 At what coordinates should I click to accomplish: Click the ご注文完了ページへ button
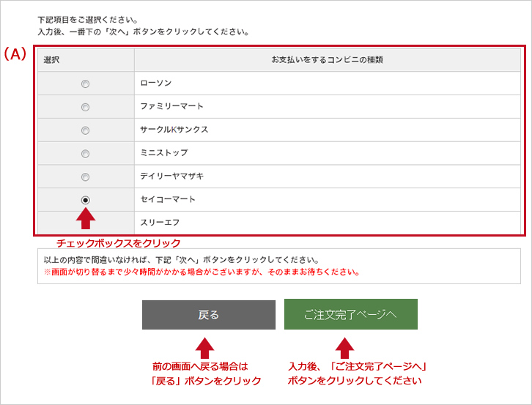click(x=351, y=314)
